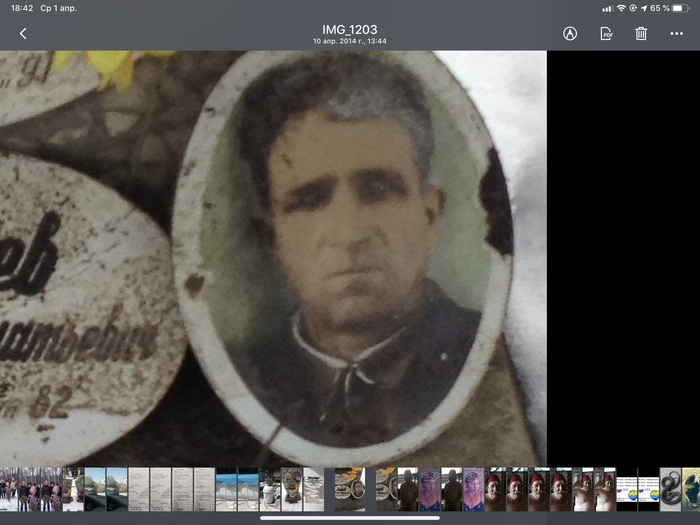
Task: Open the gravestone with yellow flower thumbnail
Action: coord(292,489)
